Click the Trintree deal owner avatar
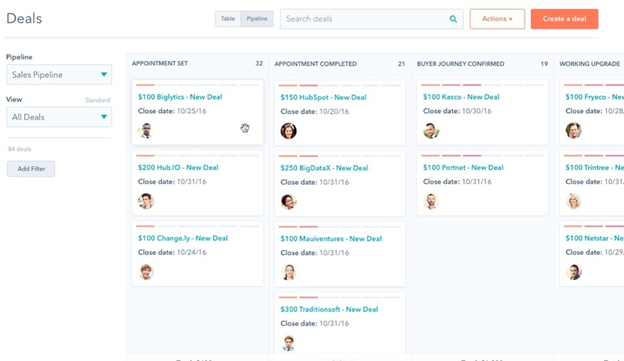 (573, 201)
